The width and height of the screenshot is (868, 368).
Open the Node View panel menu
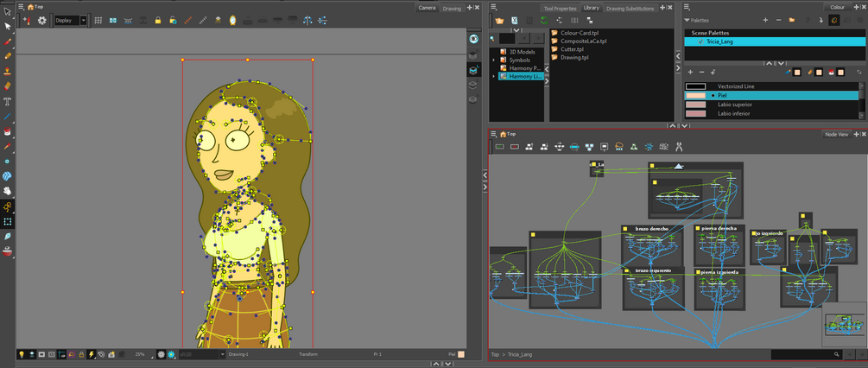[492, 134]
